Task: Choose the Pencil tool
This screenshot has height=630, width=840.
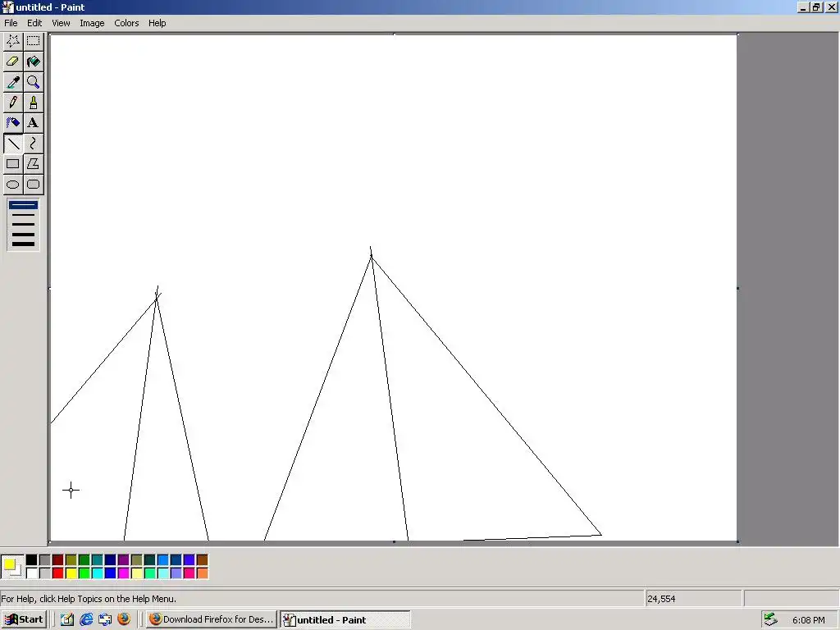Action: pyautogui.click(x=13, y=103)
